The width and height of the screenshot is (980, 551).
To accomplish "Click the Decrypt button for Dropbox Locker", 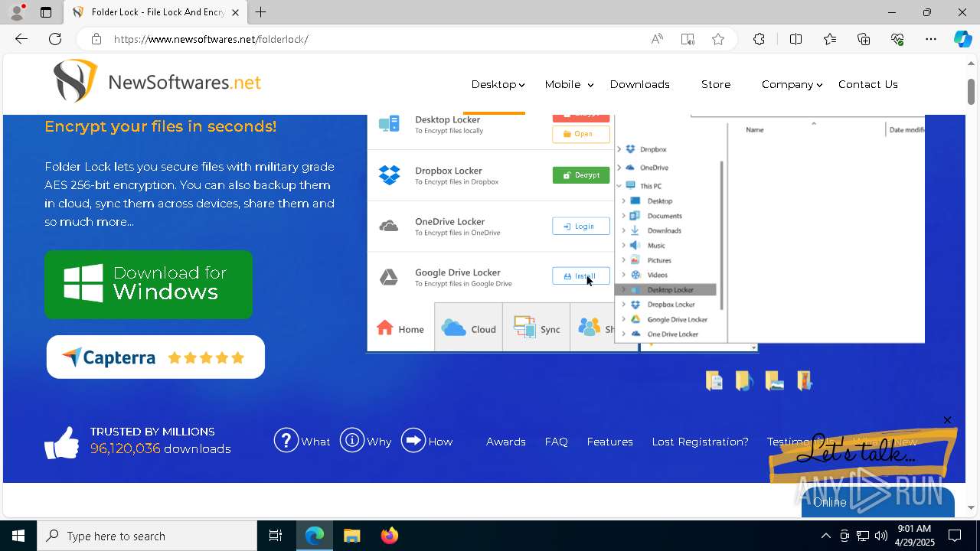I will click(581, 175).
